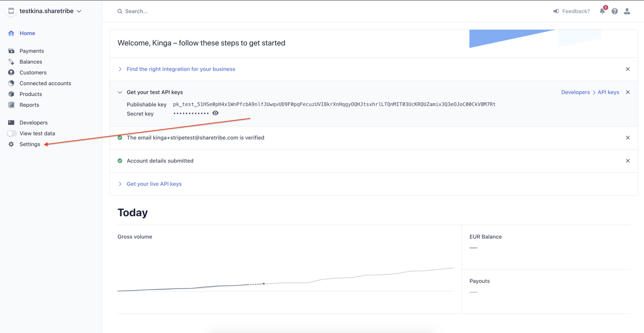Click the Payouts label
644x333 pixels.
click(480, 281)
